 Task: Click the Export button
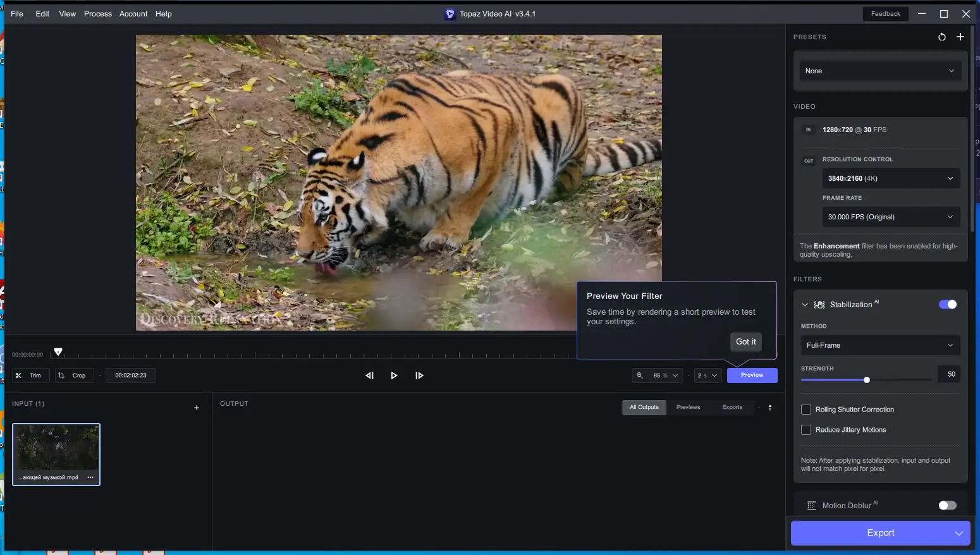pos(880,533)
